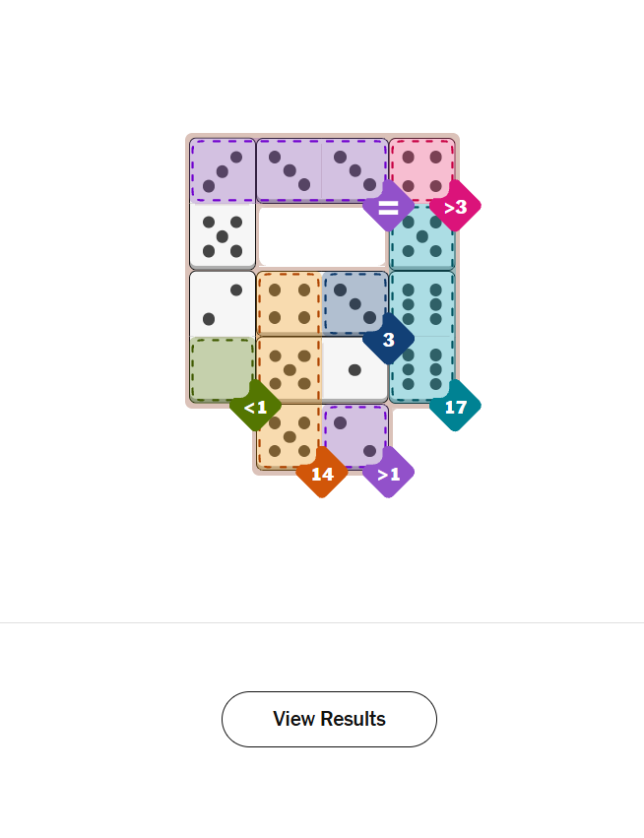This screenshot has height=838, width=644.
Task: Click the pink greater-than-3 badge
Action: [x=455, y=207]
